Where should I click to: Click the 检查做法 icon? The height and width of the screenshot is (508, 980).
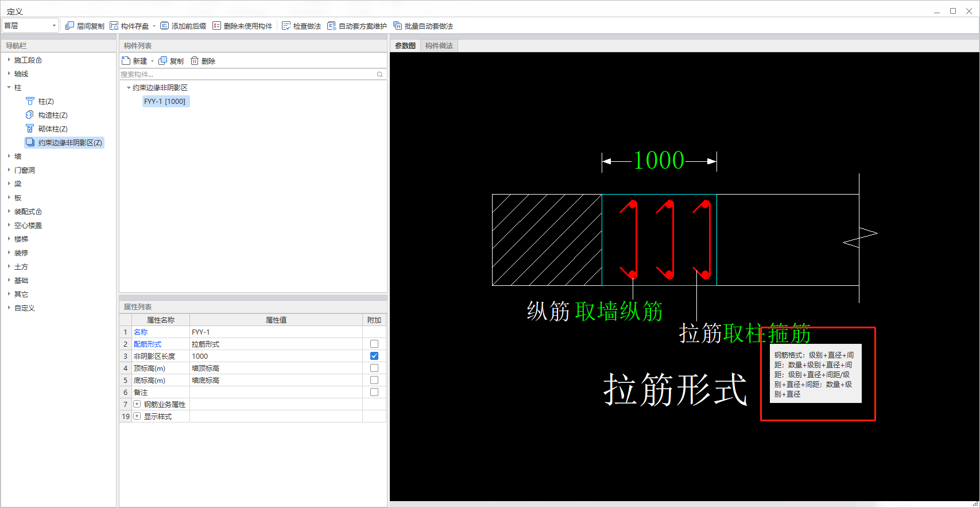point(286,26)
